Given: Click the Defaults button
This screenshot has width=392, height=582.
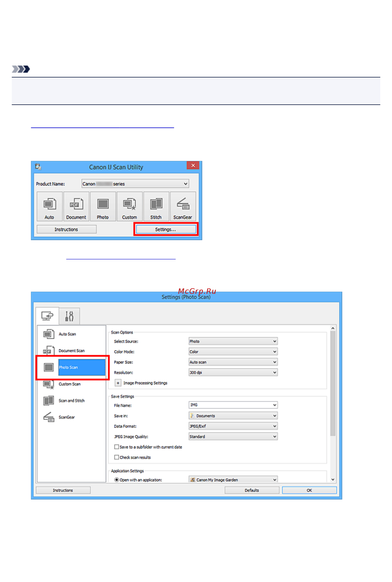Looking at the screenshot, I should pos(252,490).
